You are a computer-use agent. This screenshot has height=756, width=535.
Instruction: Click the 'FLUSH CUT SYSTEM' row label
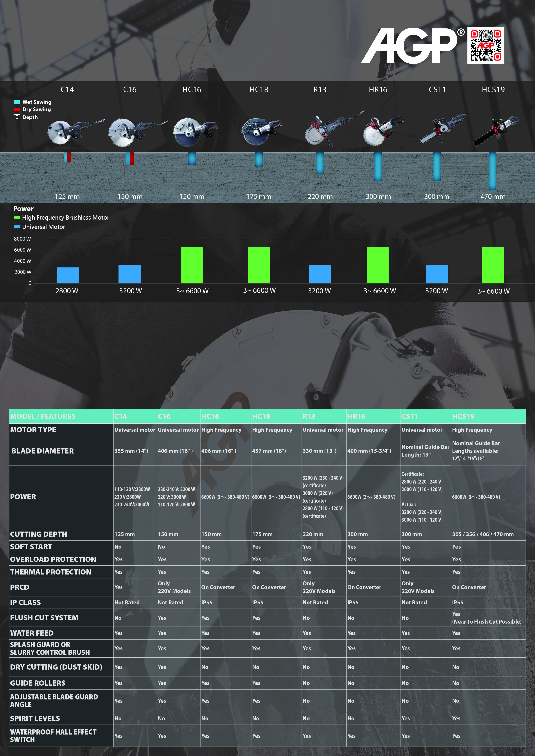(x=44, y=618)
